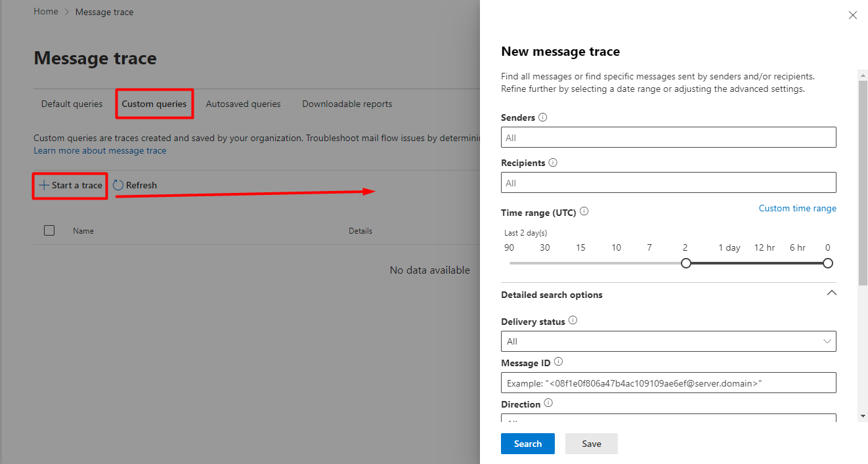Collapse the Detailed search options section
This screenshot has height=464, width=868.
coord(831,293)
